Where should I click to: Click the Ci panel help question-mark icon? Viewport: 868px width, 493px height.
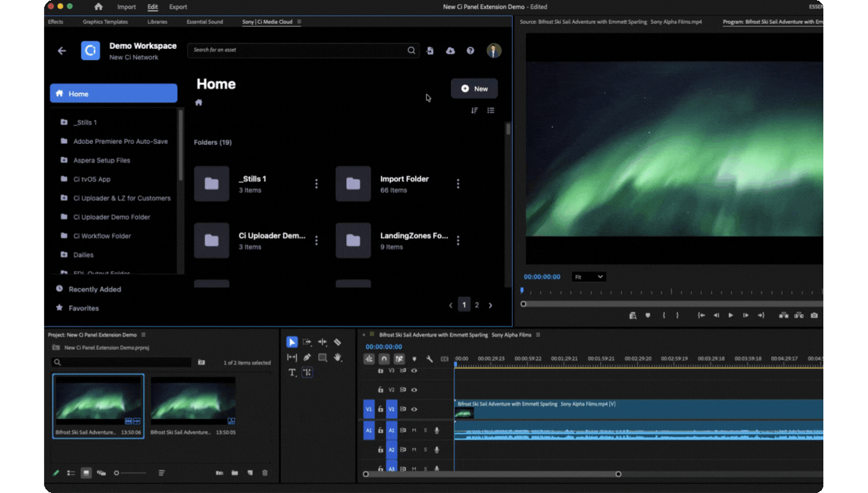click(470, 51)
